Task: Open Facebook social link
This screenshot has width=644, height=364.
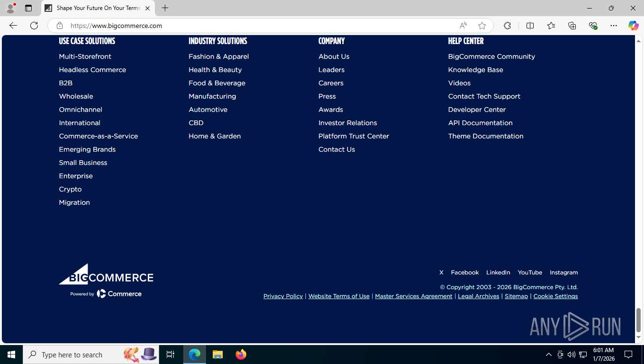Action: coord(465,273)
